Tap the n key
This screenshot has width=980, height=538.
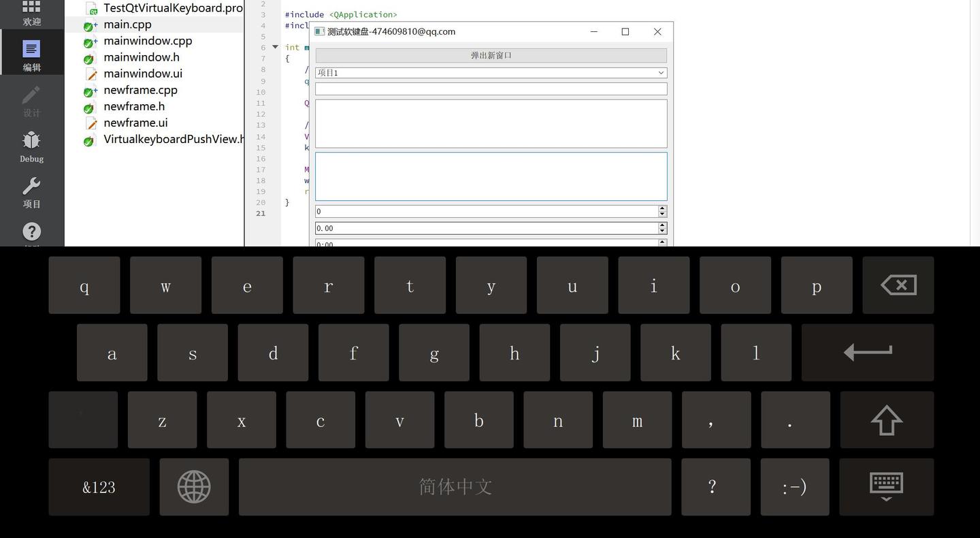(558, 420)
